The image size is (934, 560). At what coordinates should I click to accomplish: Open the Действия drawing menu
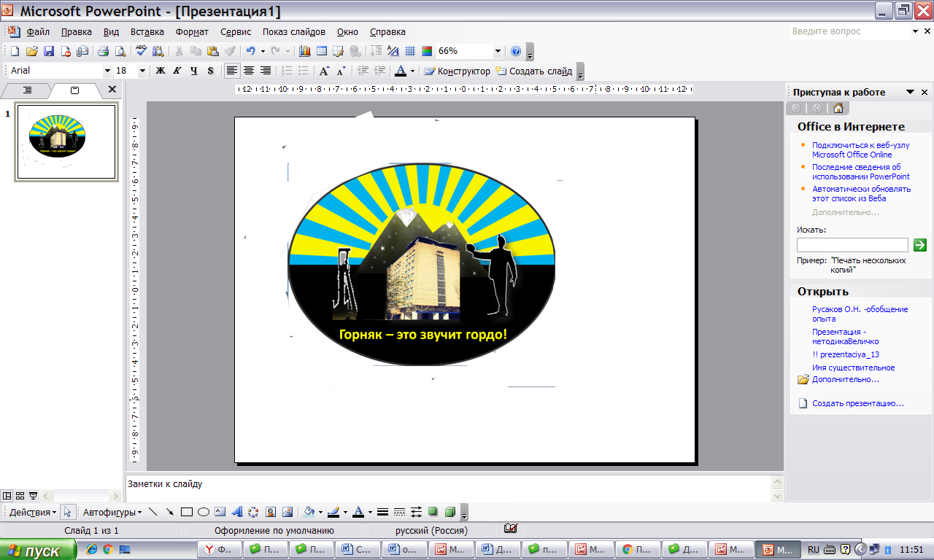[32, 512]
